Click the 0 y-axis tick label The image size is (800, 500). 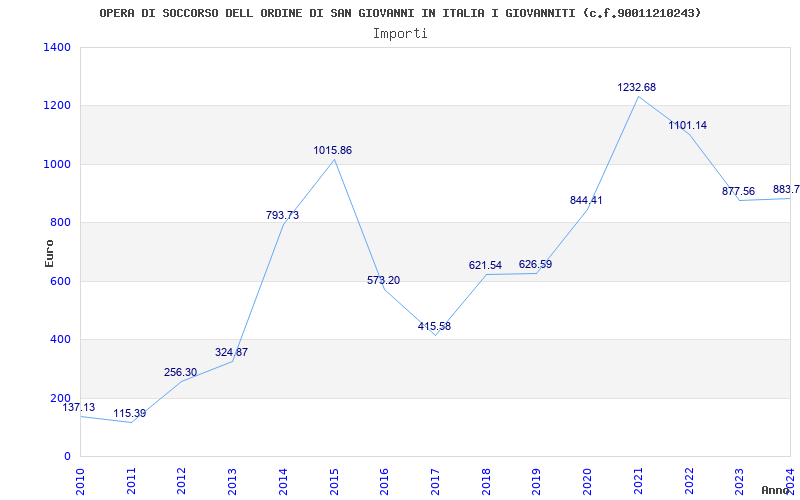(67, 456)
